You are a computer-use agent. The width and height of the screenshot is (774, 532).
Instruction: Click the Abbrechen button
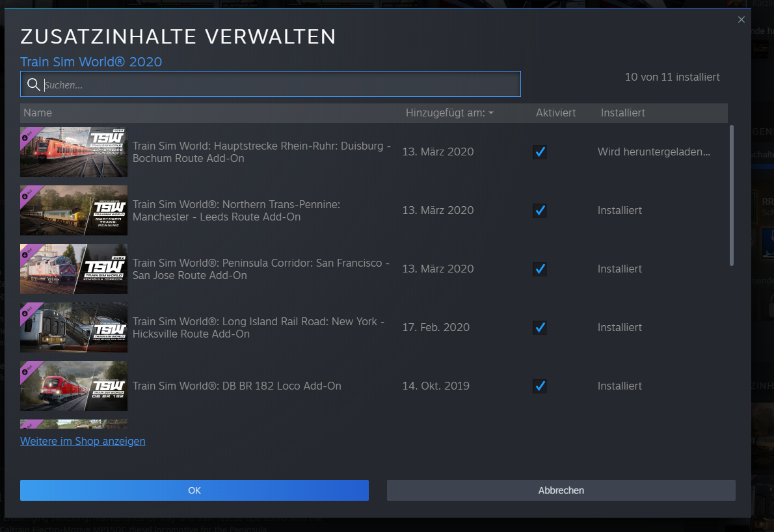click(x=561, y=490)
